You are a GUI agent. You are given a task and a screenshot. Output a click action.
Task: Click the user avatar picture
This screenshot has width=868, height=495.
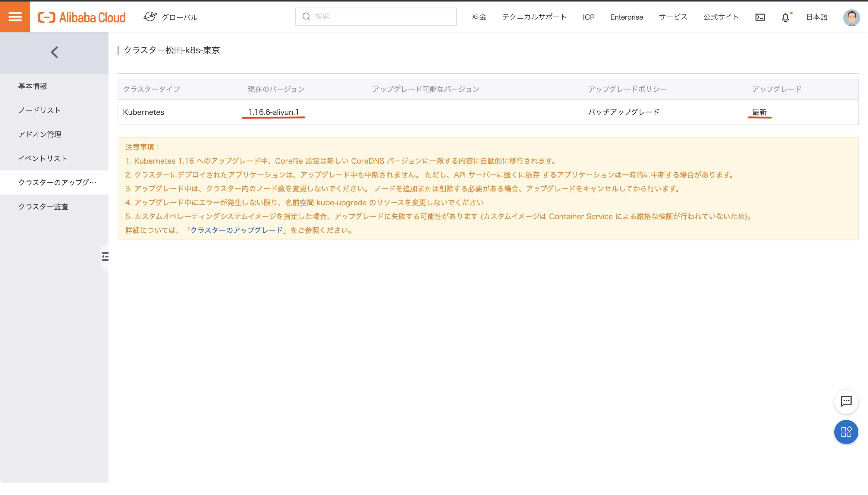click(851, 17)
